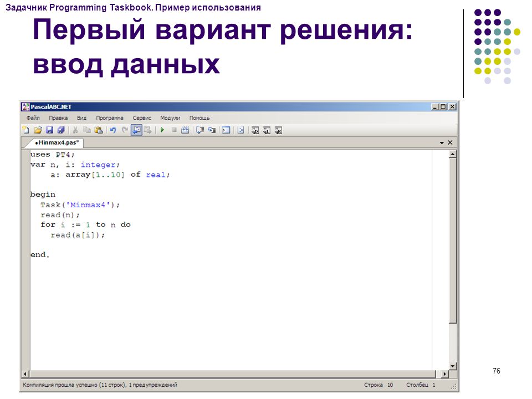Screen dimensions: 532x399
Task: Click the Step Into debug icon
Action: pos(212,130)
